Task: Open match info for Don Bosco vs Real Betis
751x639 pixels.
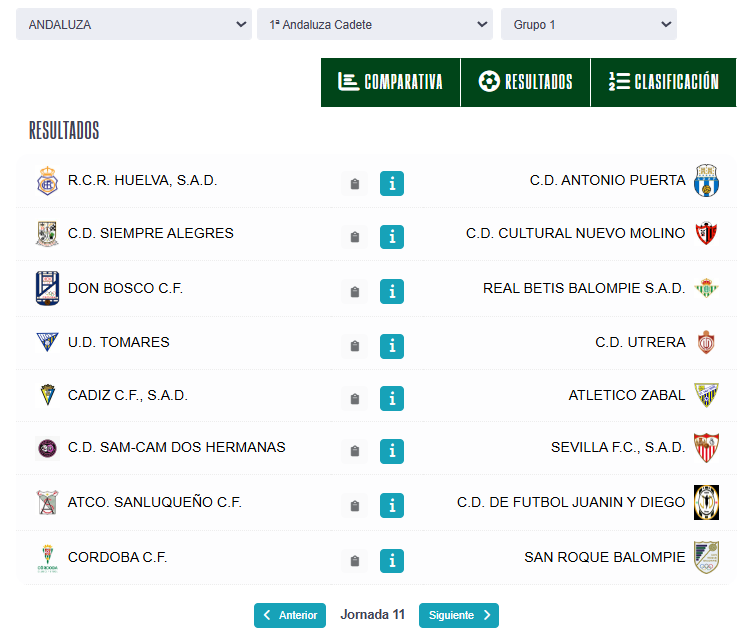Action: coord(392,291)
